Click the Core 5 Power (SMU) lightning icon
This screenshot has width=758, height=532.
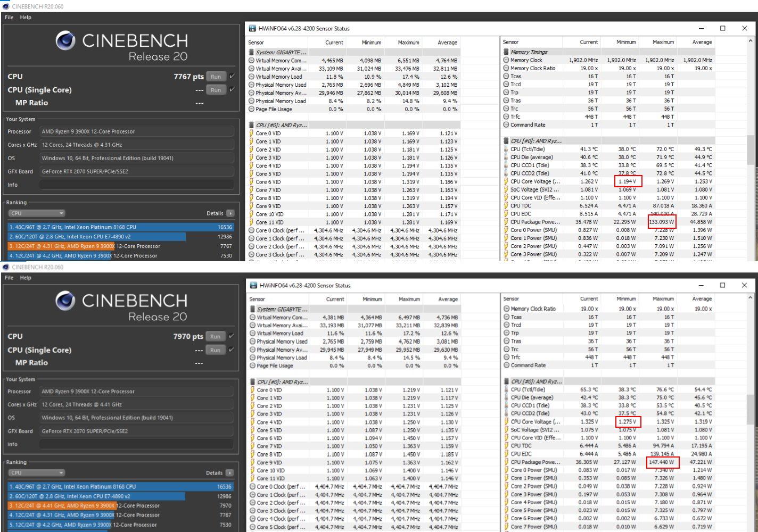506,511
